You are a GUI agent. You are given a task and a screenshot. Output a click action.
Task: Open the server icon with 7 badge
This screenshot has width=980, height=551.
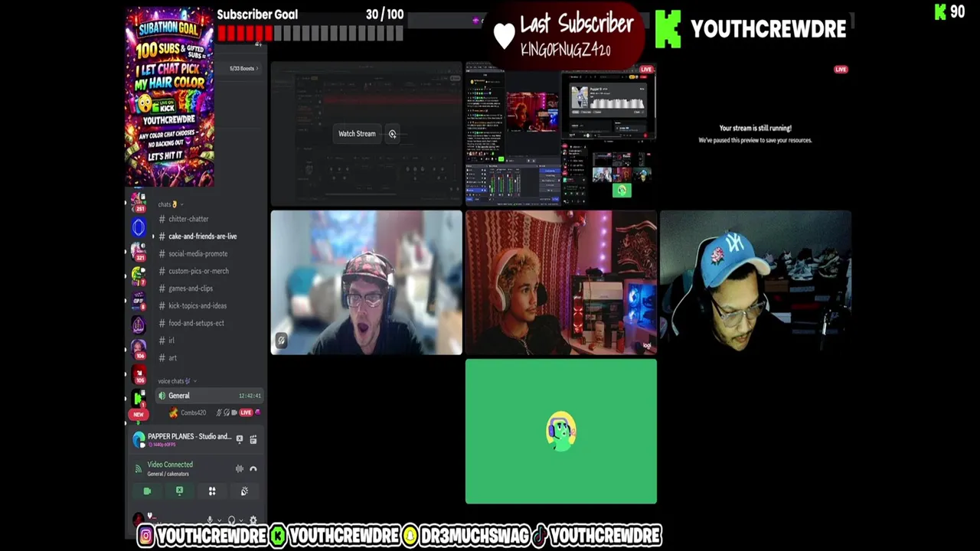(139, 276)
